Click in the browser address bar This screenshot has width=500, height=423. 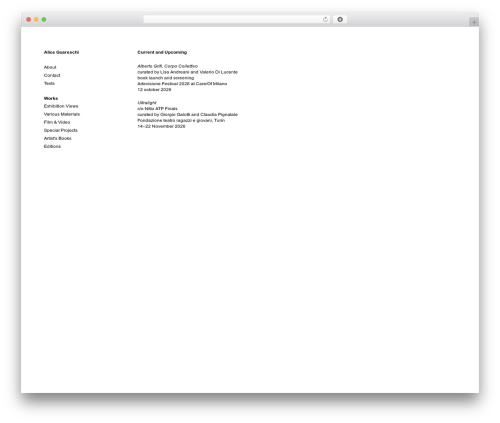coord(237,19)
